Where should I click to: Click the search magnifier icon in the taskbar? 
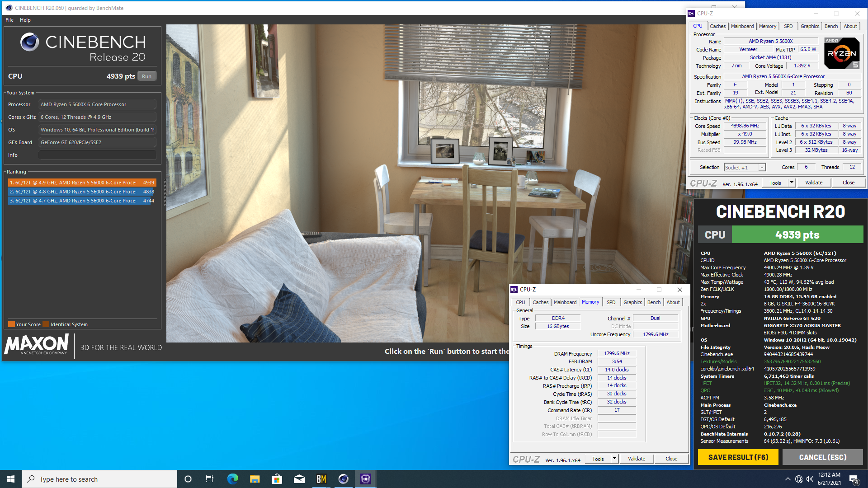(31, 479)
